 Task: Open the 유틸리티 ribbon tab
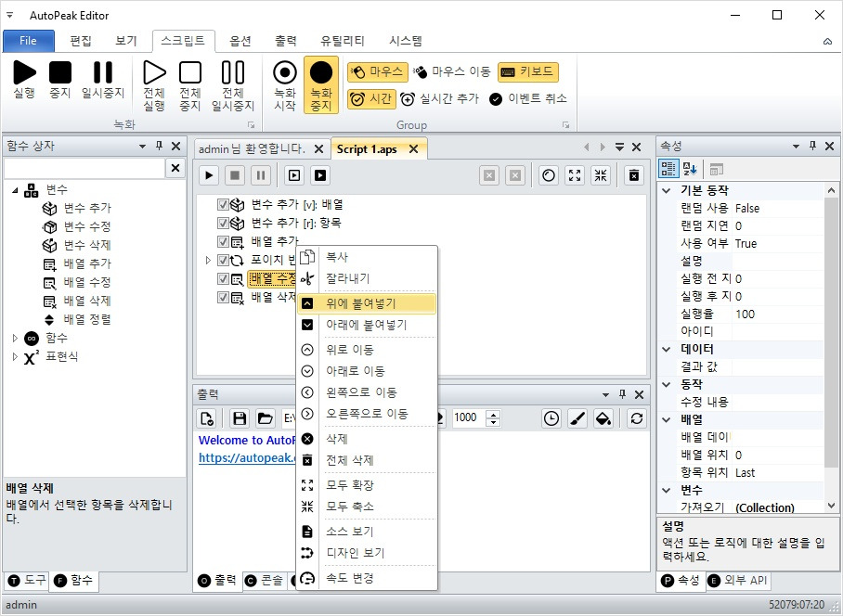click(342, 41)
